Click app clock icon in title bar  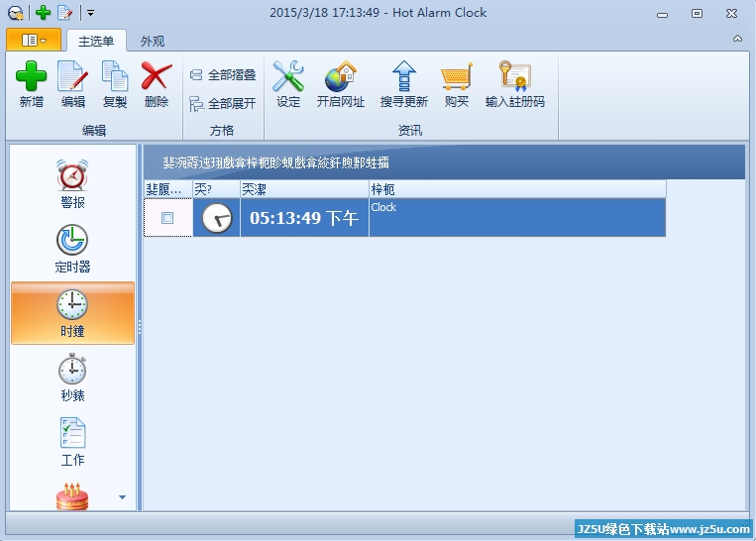(16, 13)
